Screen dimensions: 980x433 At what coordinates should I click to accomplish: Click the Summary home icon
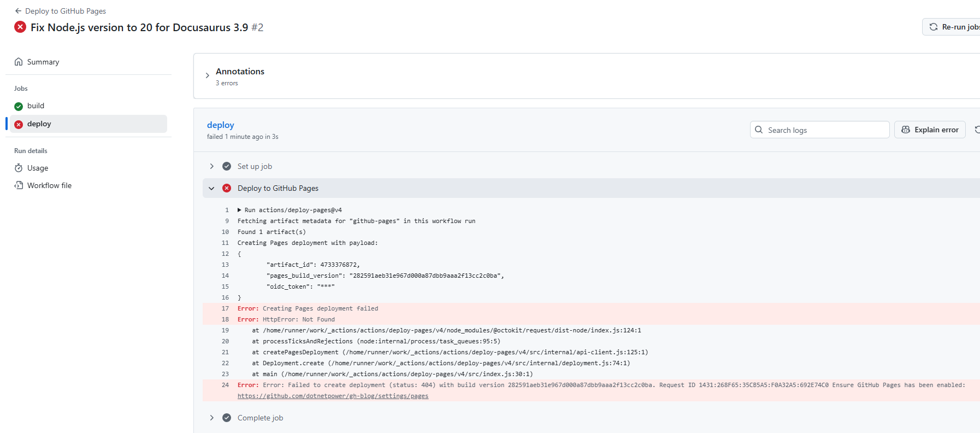tap(19, 62)
